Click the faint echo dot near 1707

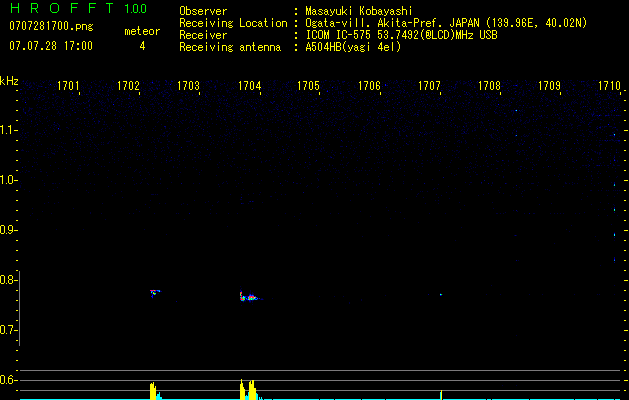click(440, 294)
